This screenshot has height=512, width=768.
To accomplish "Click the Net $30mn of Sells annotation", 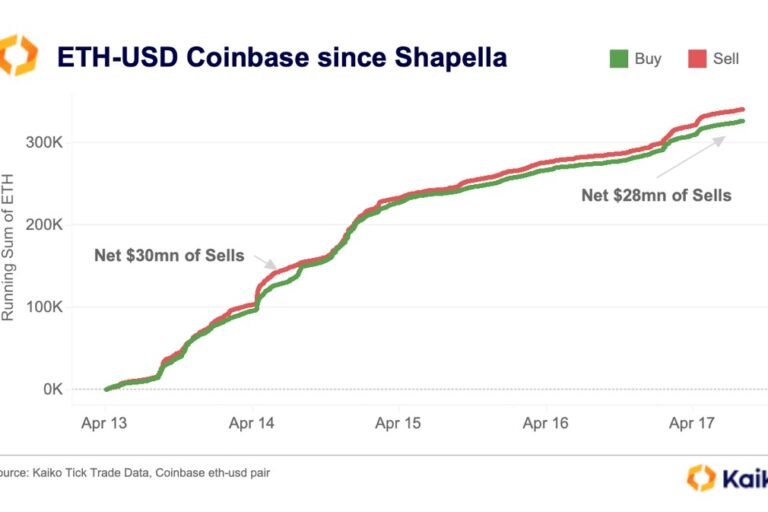I will point(169,255).
